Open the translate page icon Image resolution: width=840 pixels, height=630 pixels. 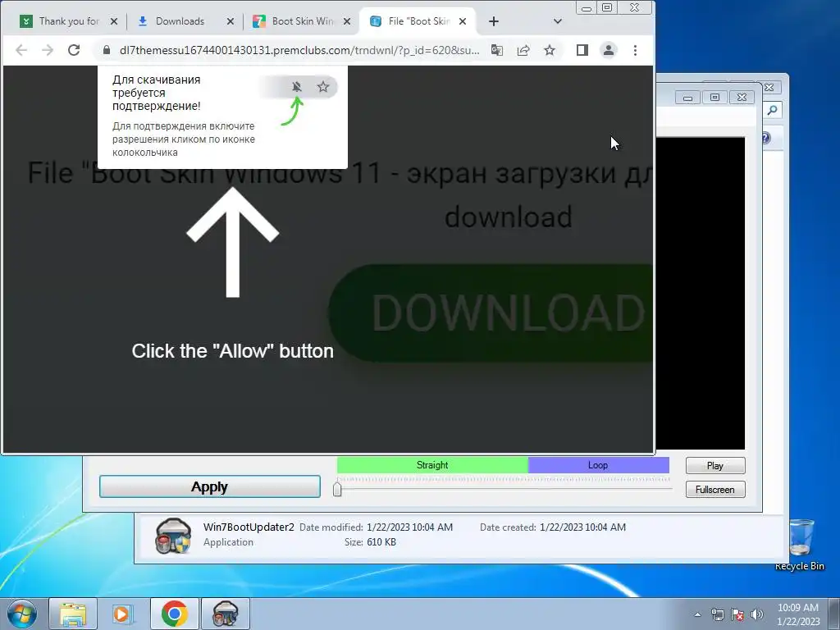point(497,50)
